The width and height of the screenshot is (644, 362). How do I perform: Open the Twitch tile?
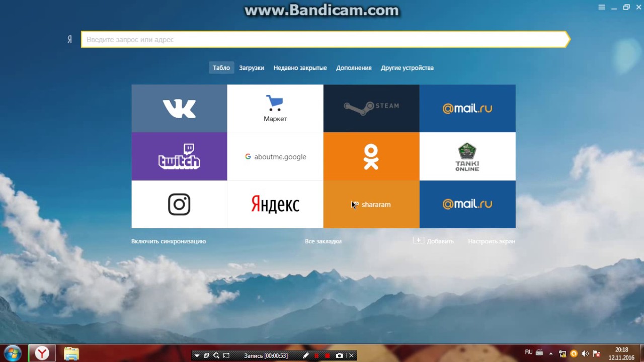point(179,156)
